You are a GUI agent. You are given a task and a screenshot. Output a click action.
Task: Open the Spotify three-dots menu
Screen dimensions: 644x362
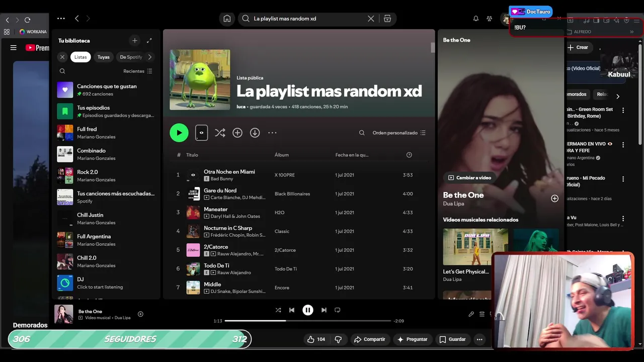(x=61, y=19)
